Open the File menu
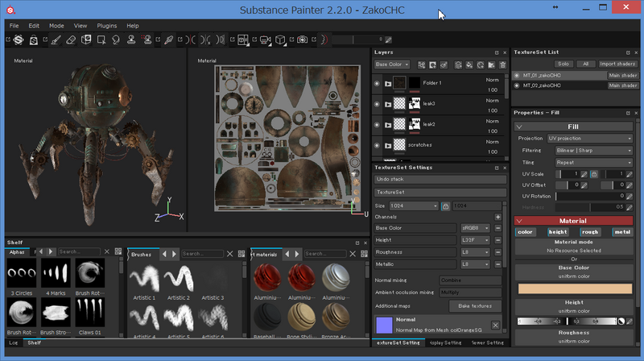This screenshot has width=644, height=361. [14, 26]
